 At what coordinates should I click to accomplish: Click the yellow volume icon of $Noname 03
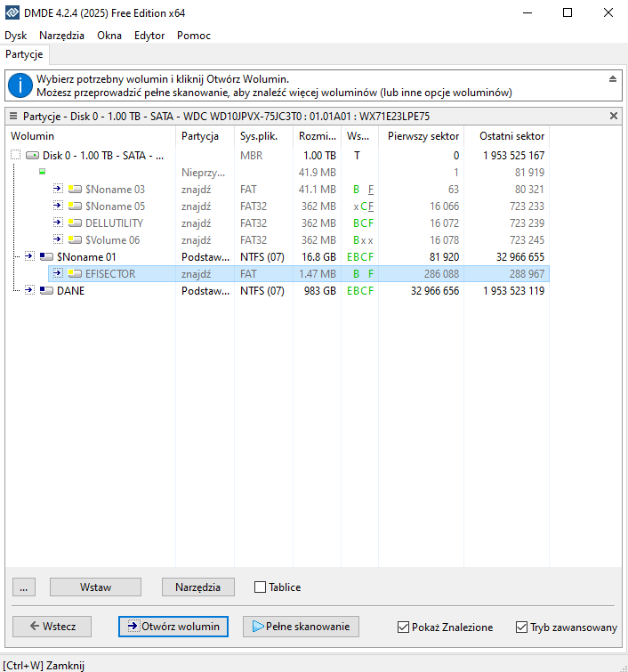pyautogui.click(x=75, y=189)
